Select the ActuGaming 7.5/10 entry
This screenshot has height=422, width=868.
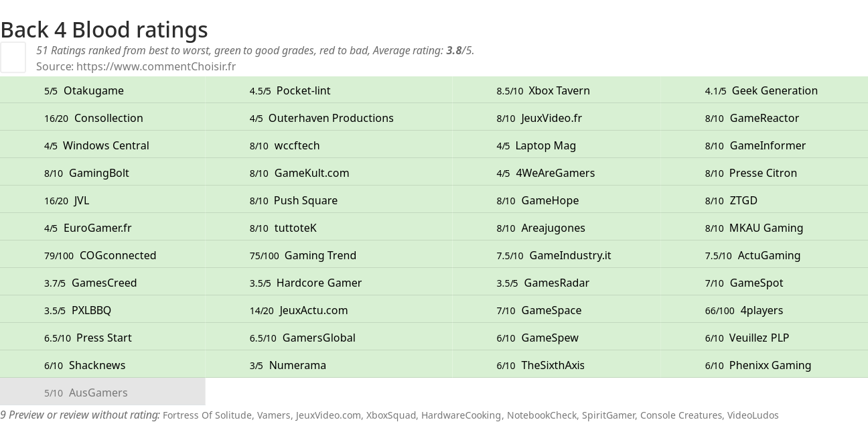(x=764, y=255)
